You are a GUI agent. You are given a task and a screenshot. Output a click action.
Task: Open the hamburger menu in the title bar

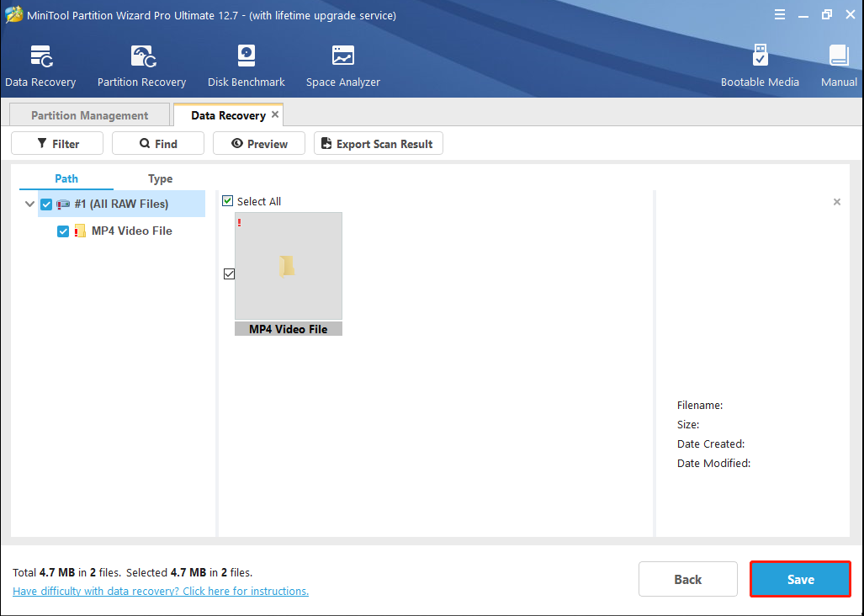pyautogui.click(x=780, y=15)
